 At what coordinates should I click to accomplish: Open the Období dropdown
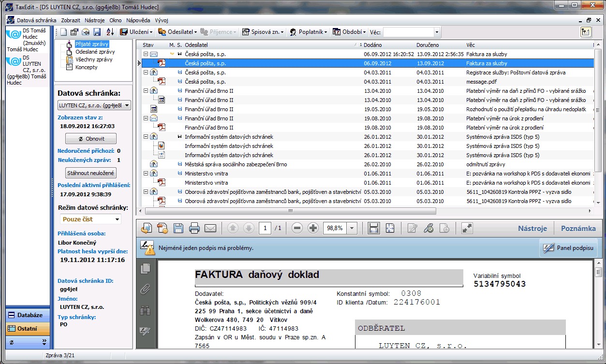coord(349,32)
